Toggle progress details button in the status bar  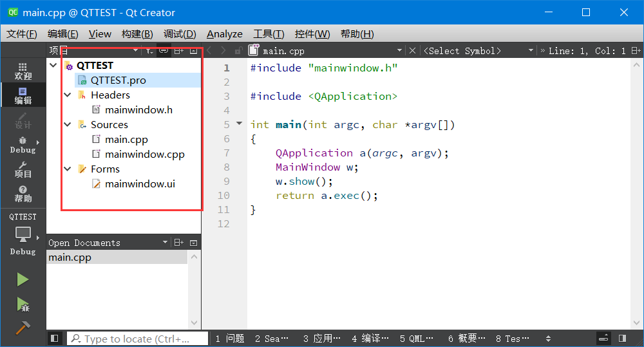603,339
